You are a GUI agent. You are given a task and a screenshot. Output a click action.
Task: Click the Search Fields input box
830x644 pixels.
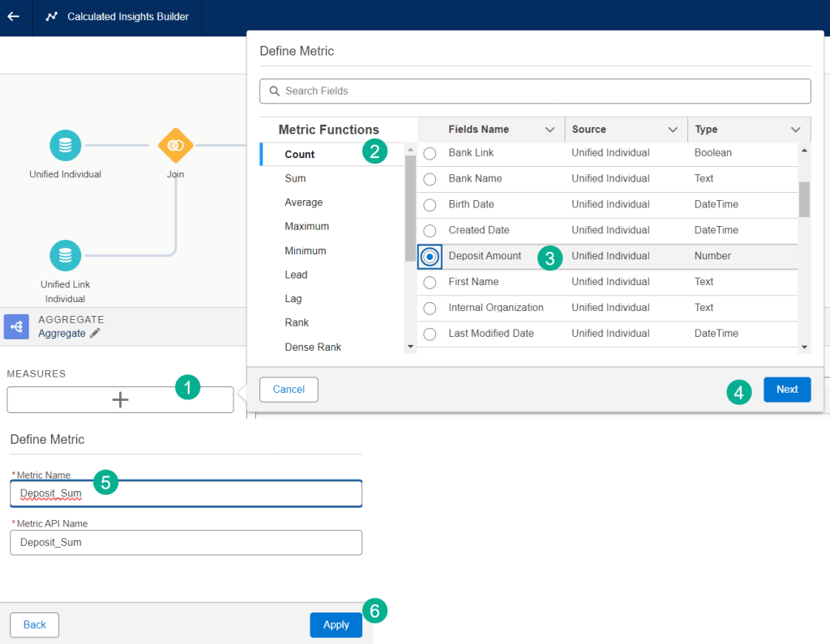[535, 91]
